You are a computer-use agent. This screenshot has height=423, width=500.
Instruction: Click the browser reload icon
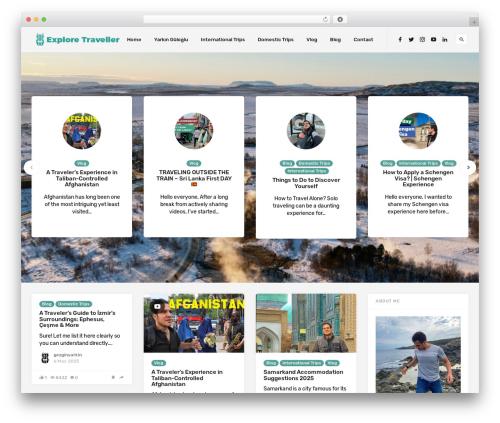325,19
